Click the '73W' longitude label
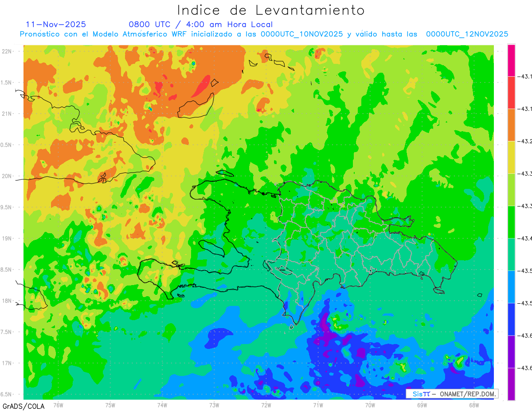532x411 pixels. click(214, 404)
